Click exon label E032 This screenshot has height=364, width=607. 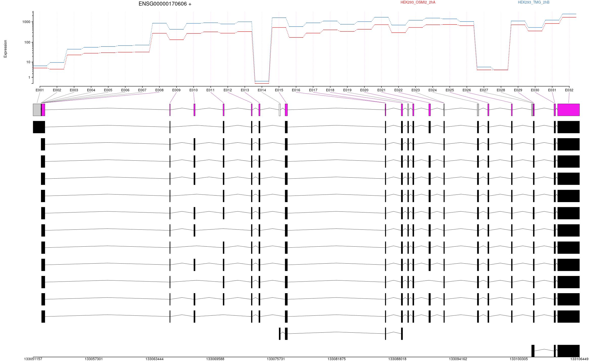tap(569, 90)
